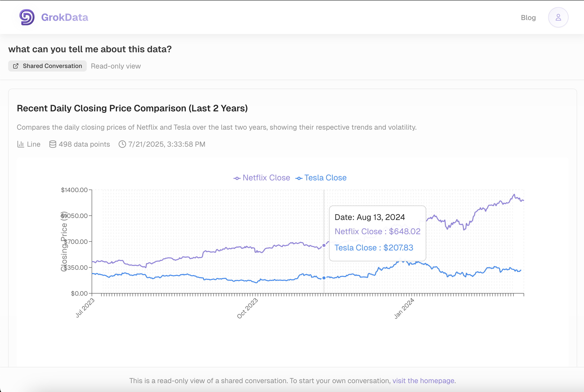The image size is (584, 392).
Task: Click the line chart type icon
Action: coord(21,144)
